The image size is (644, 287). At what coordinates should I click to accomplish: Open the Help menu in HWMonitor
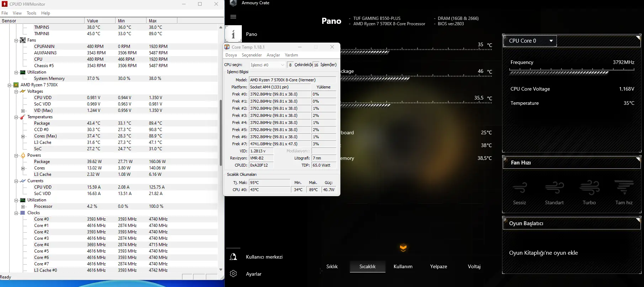coord(46,13)
